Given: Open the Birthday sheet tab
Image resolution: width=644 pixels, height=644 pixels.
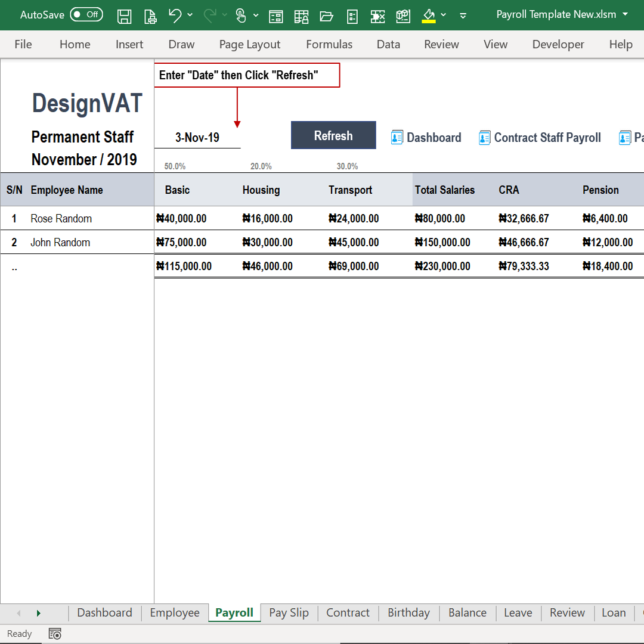Looking at the screenshot, I should (408, 612).
